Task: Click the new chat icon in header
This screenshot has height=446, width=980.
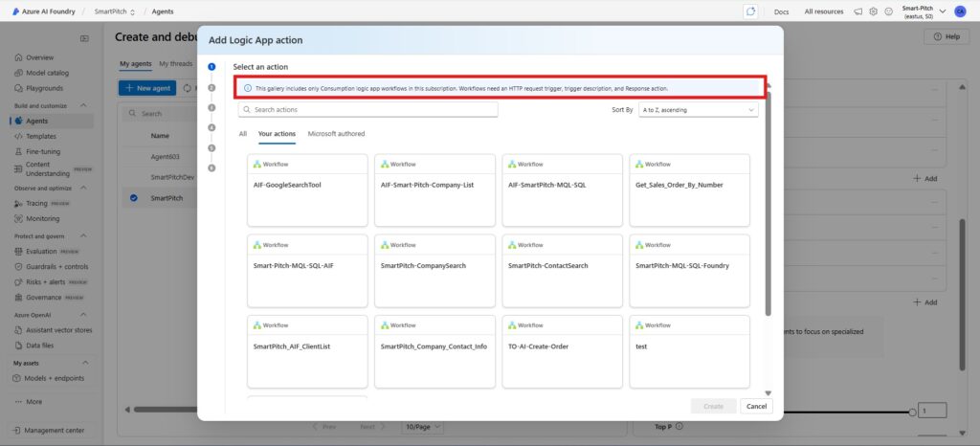Action: click(x=750, y=11)
